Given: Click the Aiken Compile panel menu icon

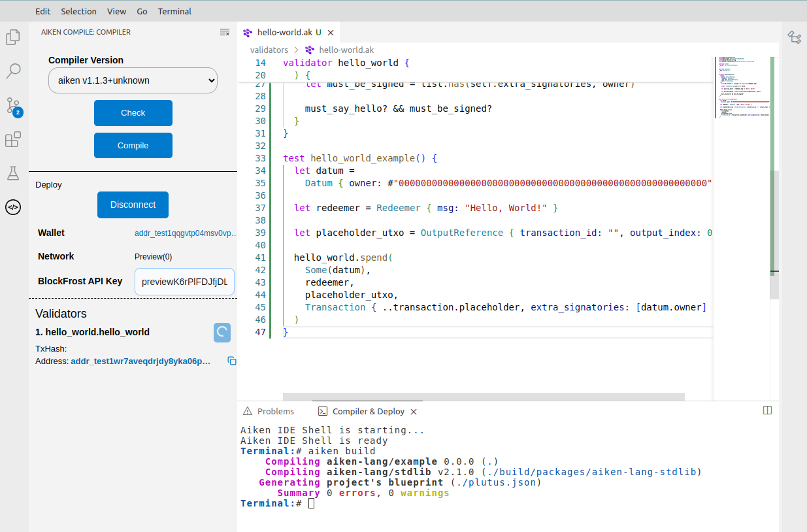Looking at the screenshot, I should click(225, 32).
